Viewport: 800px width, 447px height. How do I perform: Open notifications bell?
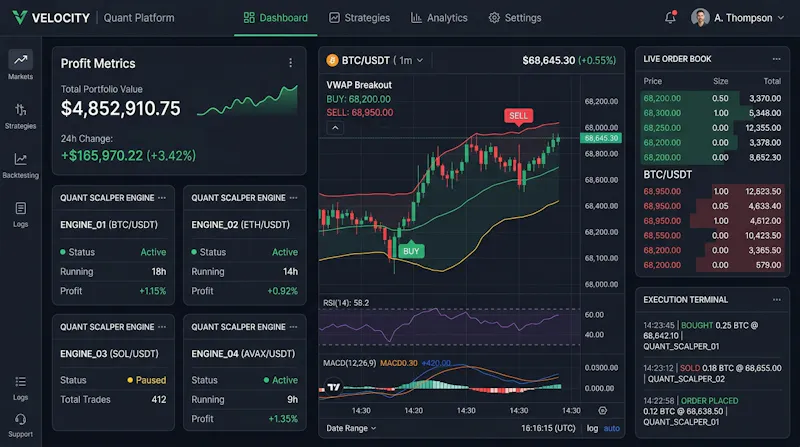pyautogui.click(x=670, y=17)
